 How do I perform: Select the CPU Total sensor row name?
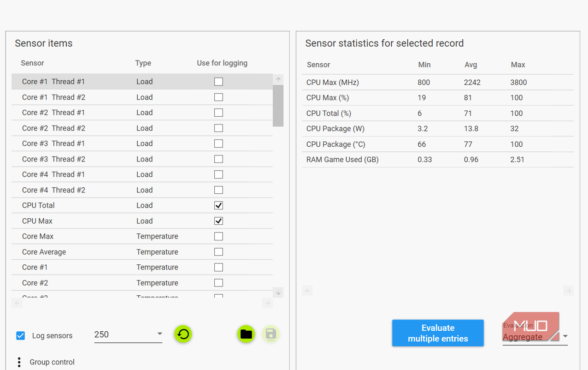click(38, 205)
